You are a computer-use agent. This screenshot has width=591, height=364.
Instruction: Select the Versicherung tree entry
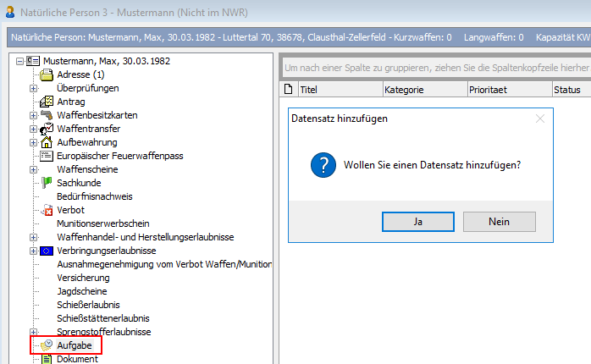(83, 278)
